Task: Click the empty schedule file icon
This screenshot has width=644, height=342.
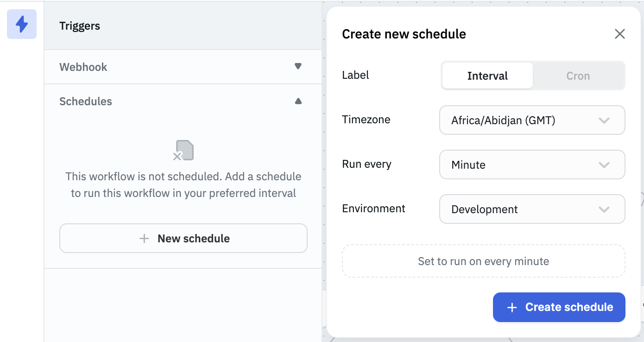Action: pyautogui.click(x=183, y=150)
